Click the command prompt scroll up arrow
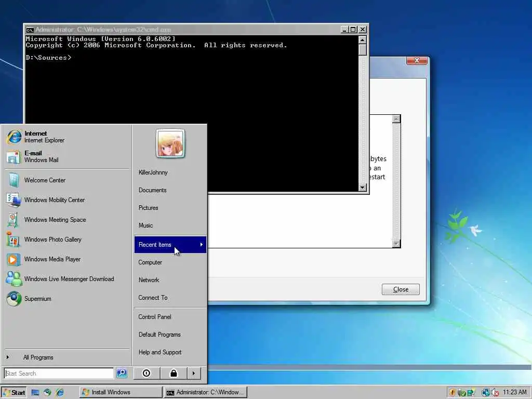532x399 pixels. point(362,40)
